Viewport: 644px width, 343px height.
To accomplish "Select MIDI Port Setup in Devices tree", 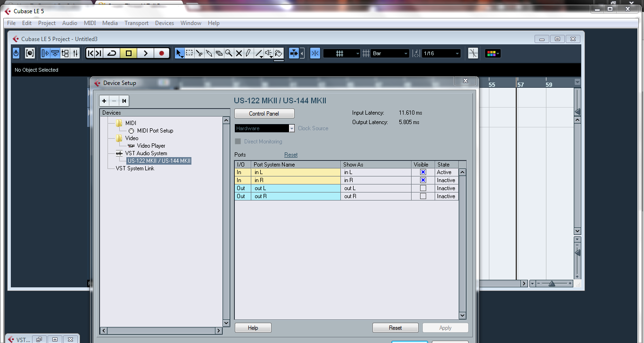I will click(155, 131).
